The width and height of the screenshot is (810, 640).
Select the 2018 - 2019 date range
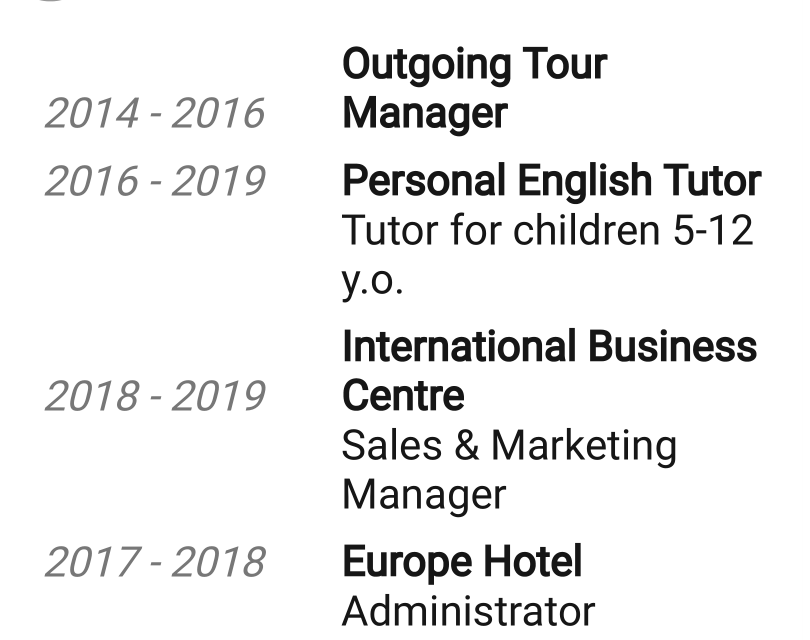point(154,397)
